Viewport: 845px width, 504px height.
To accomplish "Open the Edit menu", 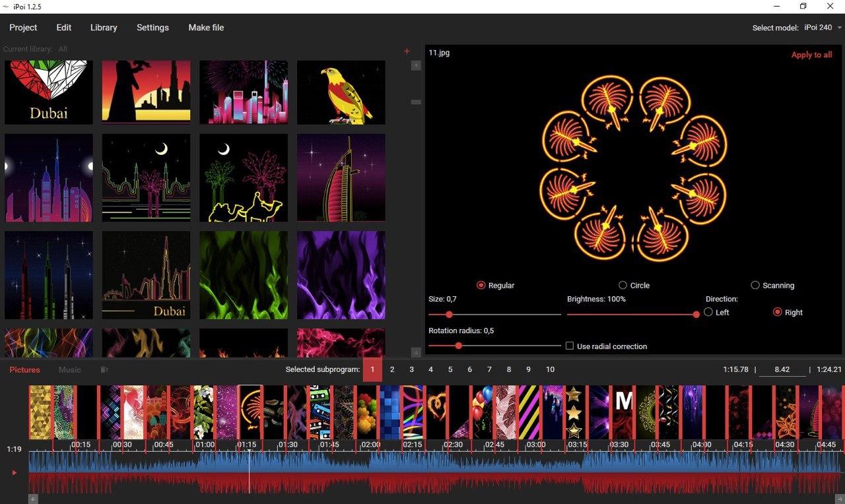I will pyautogui.click(x=64, y=28).
